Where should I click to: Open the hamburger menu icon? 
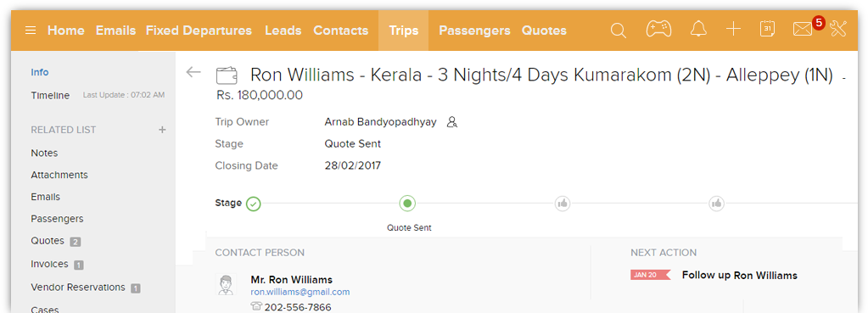[31, 31]
